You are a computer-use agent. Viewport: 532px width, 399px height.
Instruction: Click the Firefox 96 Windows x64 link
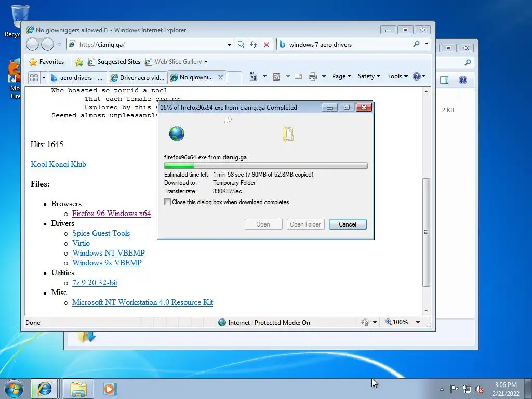point(111,214)
